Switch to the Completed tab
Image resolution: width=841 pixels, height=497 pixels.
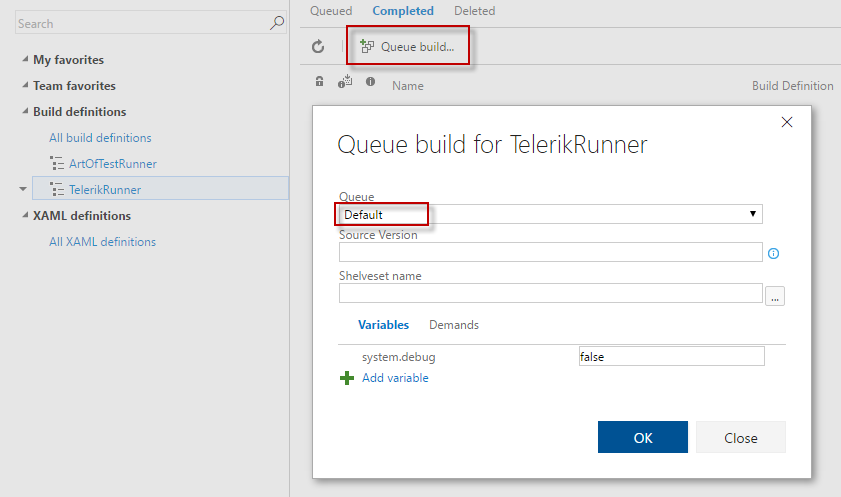(x=403, y=11)
